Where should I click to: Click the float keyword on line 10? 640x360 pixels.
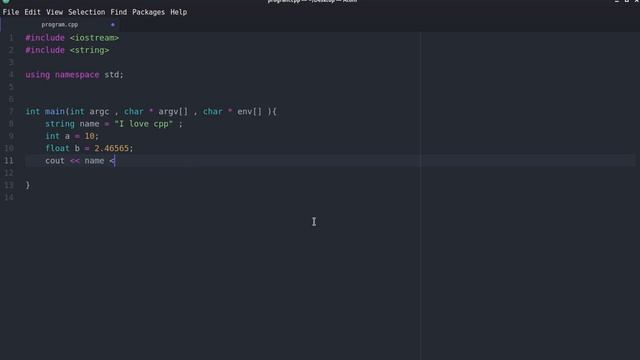[x=57, y=148]
